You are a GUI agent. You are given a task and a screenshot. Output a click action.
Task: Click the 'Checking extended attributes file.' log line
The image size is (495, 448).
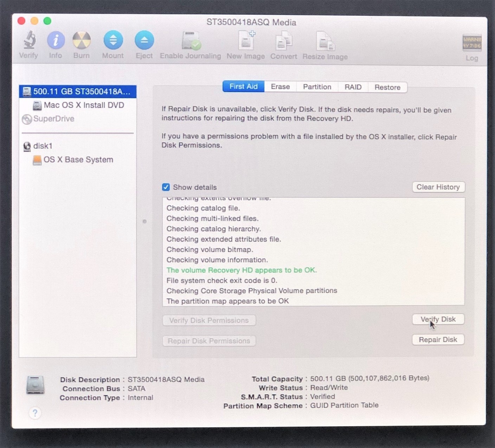pos(224,239)
